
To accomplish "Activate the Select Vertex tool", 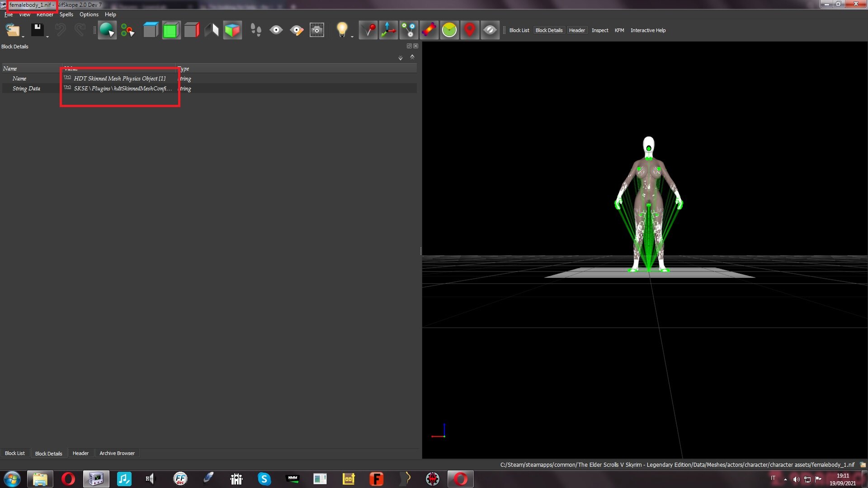I will (x=127, y=30).
